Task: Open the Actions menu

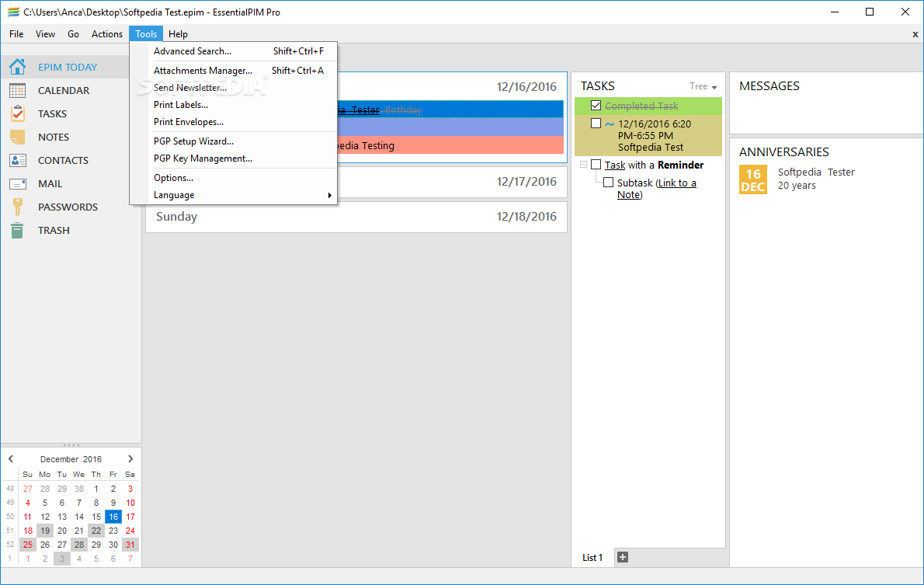Action: 106,34
